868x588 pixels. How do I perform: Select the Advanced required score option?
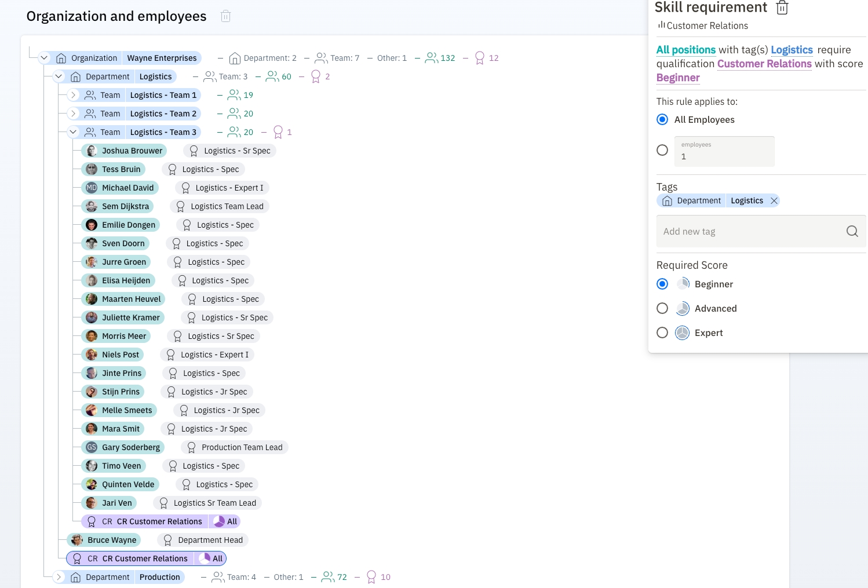click(662, 308)
